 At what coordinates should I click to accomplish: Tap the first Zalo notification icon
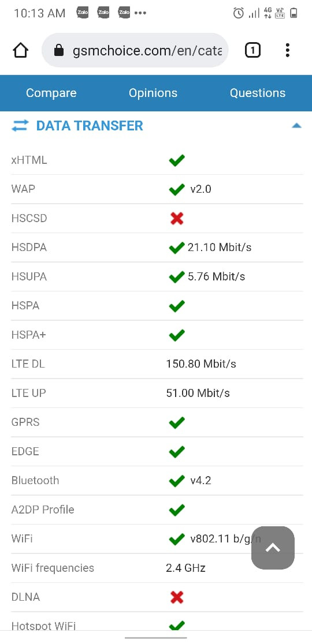point(83,13)
